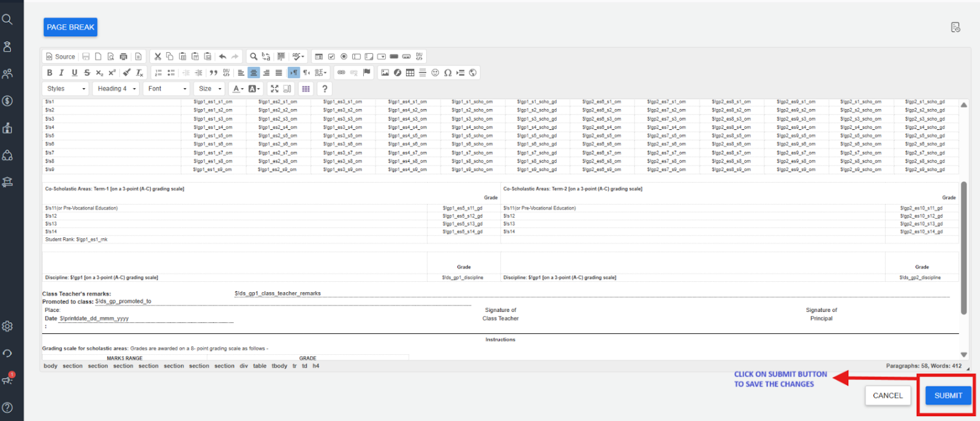This screenshot has width=980, height=421.
Task: Open the announcements megaphone in the sidebar
Action: (7, 380)
